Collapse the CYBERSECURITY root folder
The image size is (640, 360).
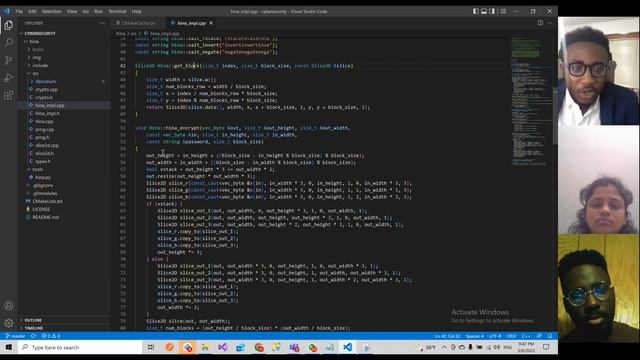tap(64, 33)
